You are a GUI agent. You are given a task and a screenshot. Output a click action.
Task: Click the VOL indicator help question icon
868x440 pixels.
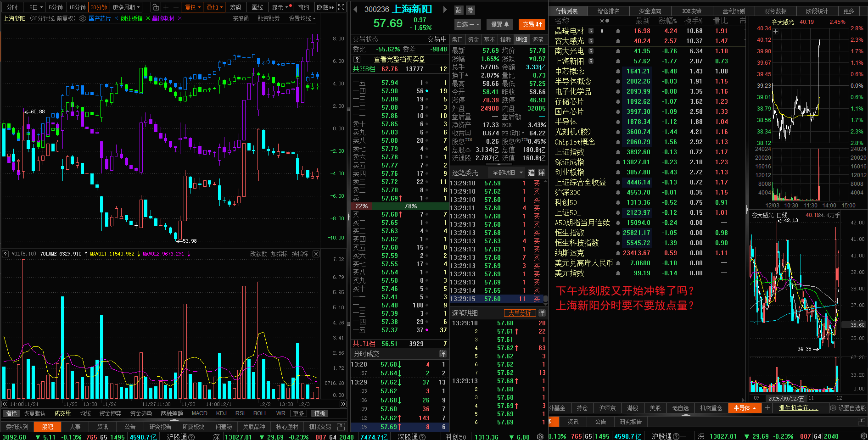coord(6,254)
